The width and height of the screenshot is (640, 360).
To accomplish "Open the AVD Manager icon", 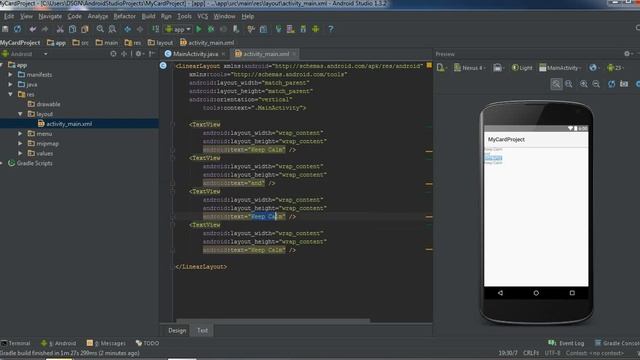I will [x=291, y=29].
